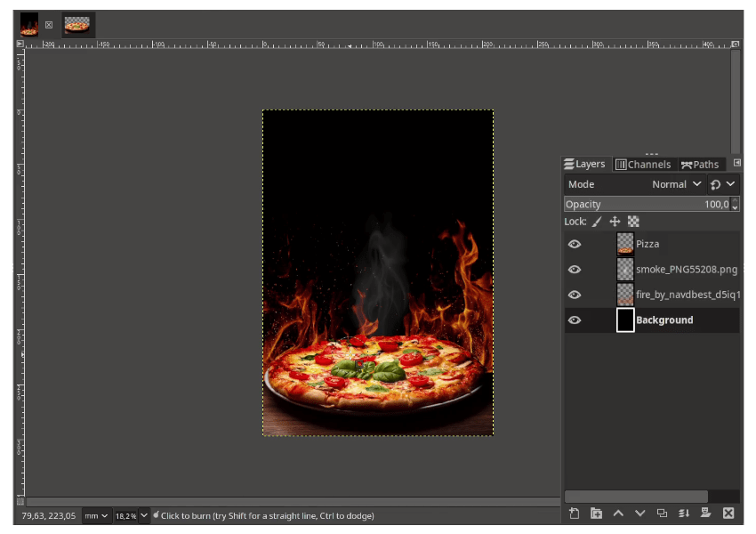The width and height of the screenshot is (756, 534).
Task: Increase opacity with the up stepper arrow
Action: point(735,200)
